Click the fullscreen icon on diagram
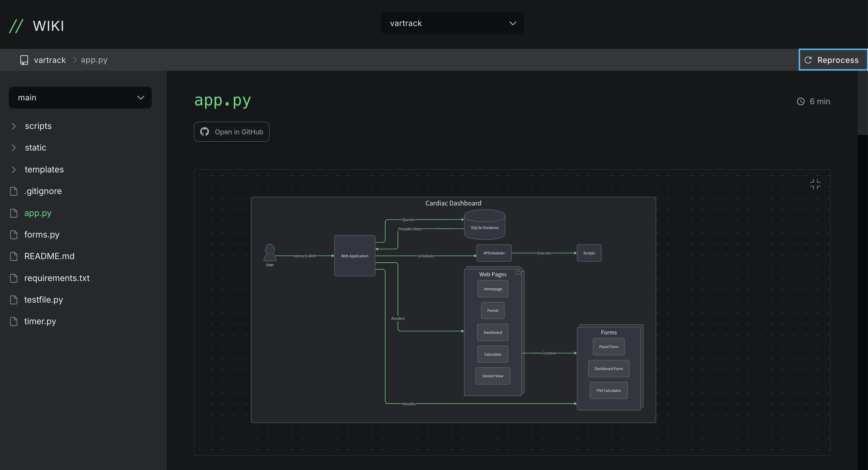The height and width of the screenshot is (470, 868). (815, 184)
